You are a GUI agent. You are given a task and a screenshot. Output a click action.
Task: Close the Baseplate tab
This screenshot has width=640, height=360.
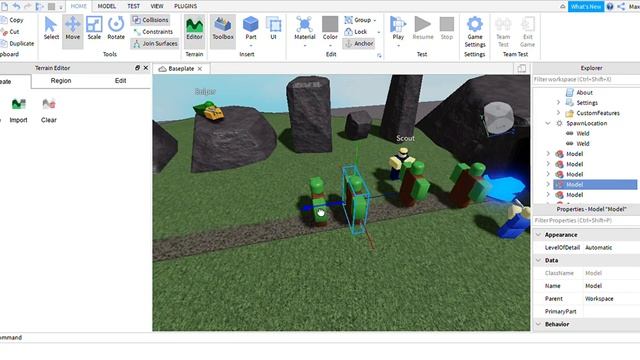tap(200, 69)
